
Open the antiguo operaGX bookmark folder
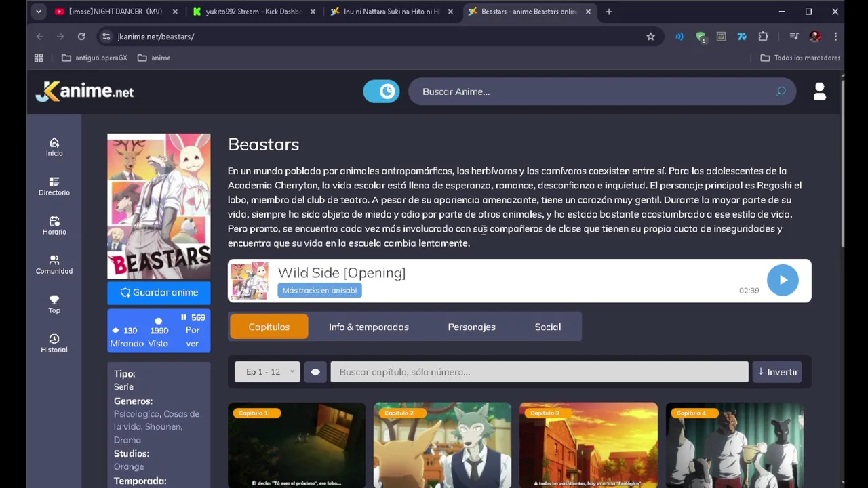94,58
